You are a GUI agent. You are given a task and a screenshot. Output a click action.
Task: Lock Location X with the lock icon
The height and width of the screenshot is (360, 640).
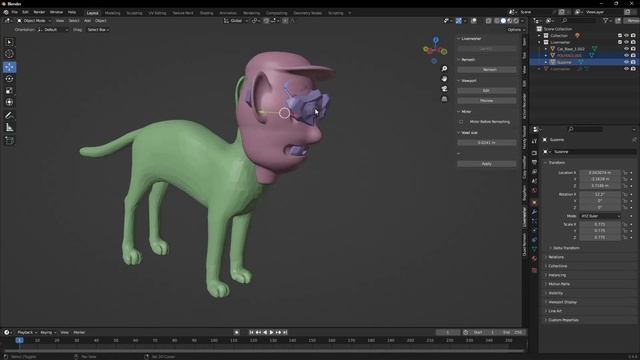pos(625,173)
